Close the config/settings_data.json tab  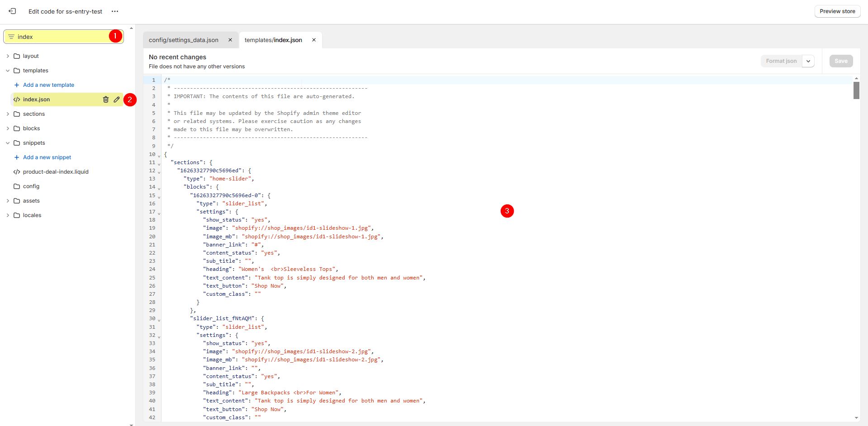pos(230,40)
